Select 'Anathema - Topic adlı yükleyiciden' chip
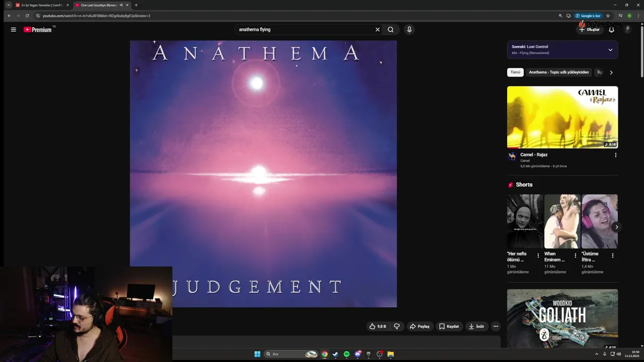Viewport: 644px width, 362px height. (558, 72)
